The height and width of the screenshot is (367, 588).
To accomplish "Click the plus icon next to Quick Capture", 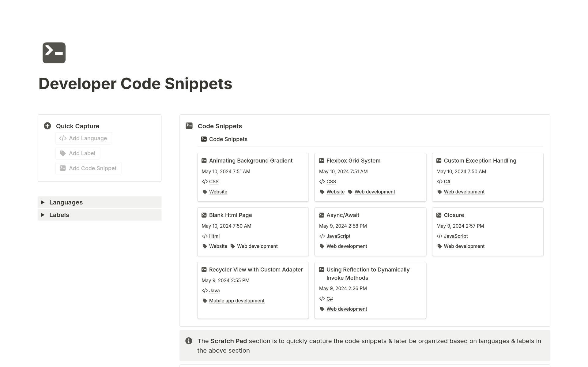I will (47, 125).
